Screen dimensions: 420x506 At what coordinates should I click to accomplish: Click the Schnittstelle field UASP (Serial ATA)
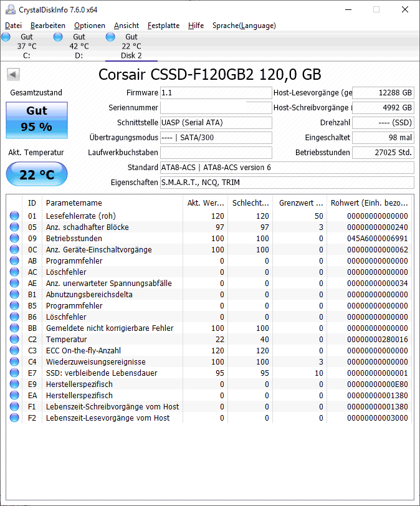(x=216, y=123)
